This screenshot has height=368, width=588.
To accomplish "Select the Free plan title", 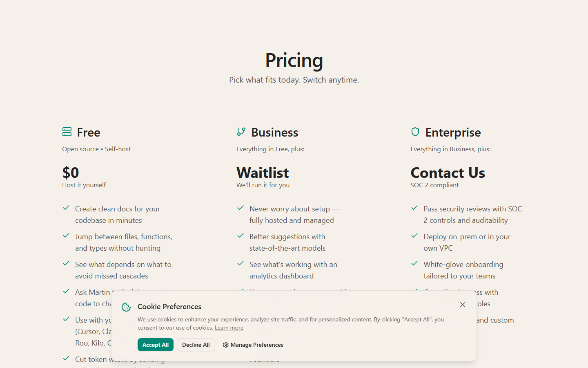I will (89, 132).
